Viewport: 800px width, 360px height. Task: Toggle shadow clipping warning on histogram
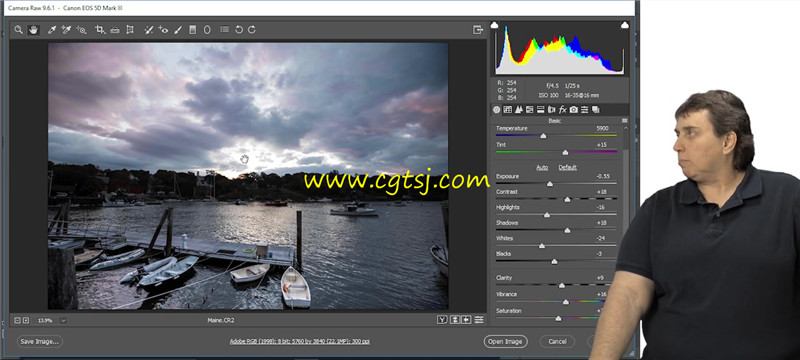tap(494, 25)
